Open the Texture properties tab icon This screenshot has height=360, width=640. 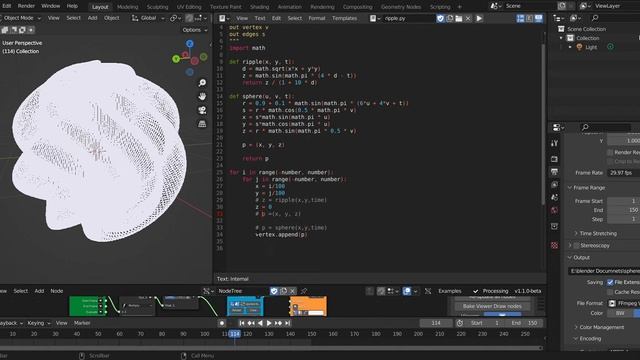pyautogui.click(x=554, y=245)
